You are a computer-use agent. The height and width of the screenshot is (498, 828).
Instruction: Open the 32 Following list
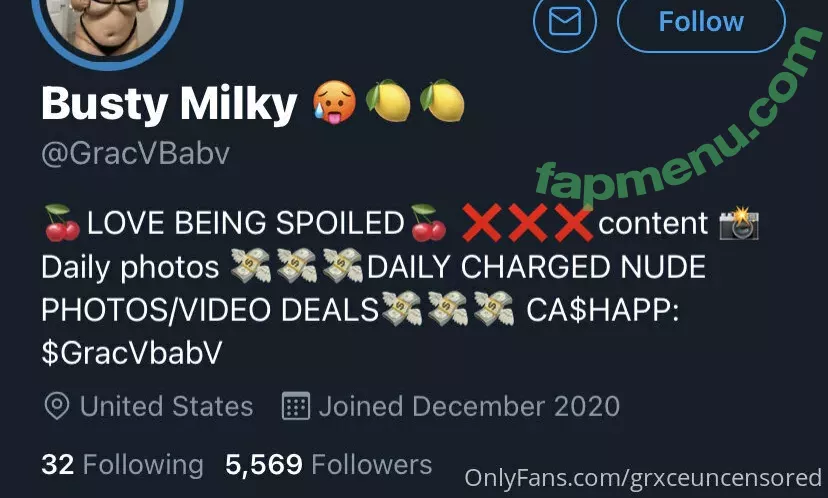click(122, 465)
